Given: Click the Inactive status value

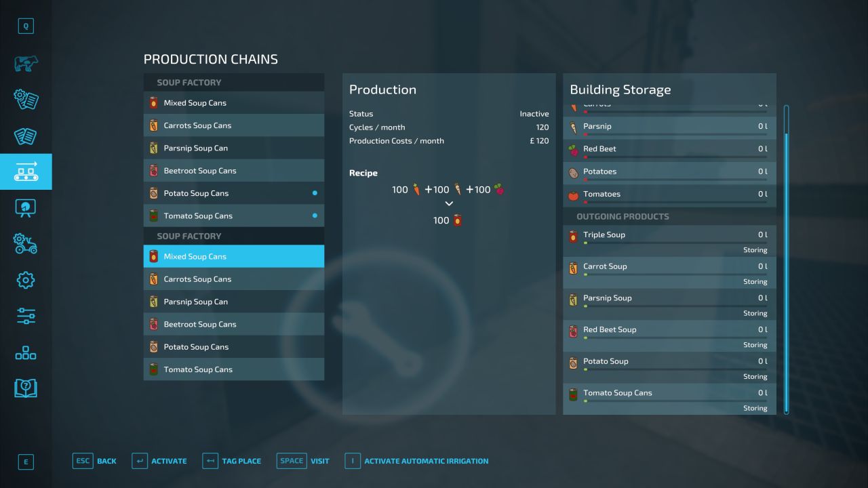Looking at the screenshot, I should pyautogui.click(x=534, y=114).
